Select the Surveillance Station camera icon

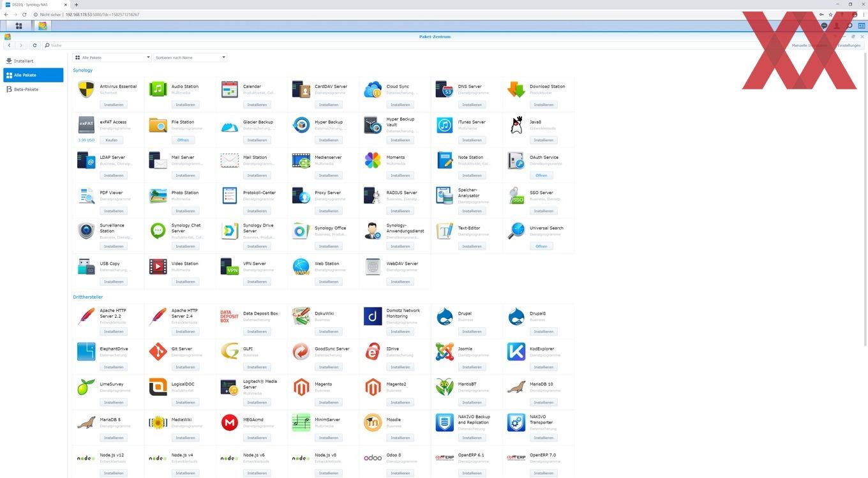(86, 231)
